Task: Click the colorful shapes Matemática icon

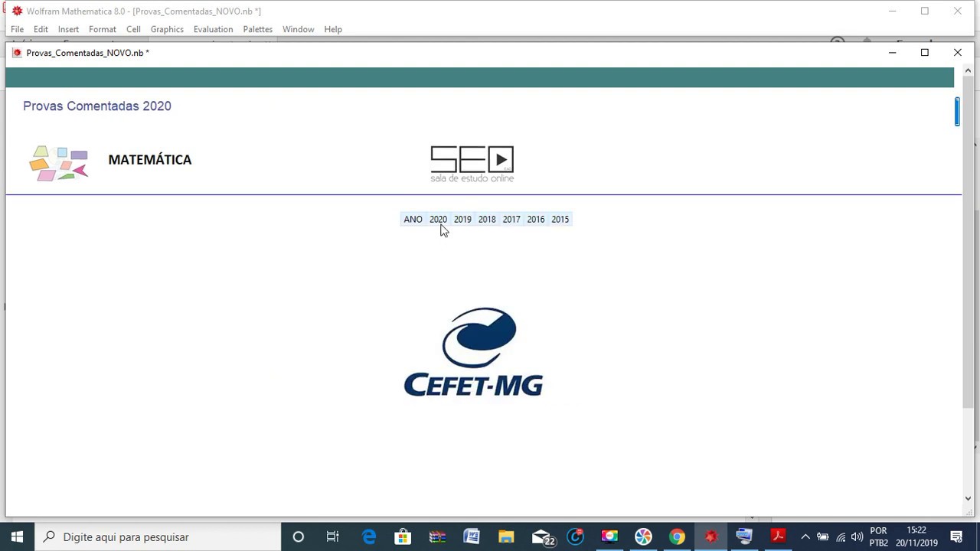Action: click(x=59, y=163)
